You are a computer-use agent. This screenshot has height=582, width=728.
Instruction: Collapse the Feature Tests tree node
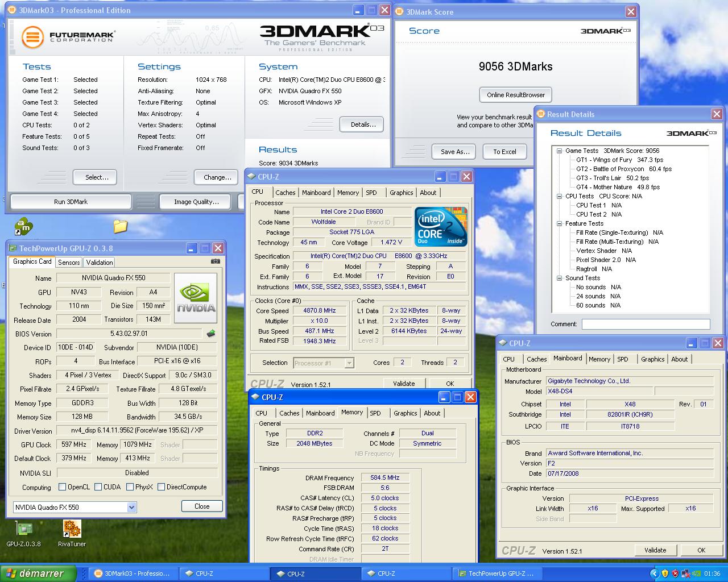[560, 223]
